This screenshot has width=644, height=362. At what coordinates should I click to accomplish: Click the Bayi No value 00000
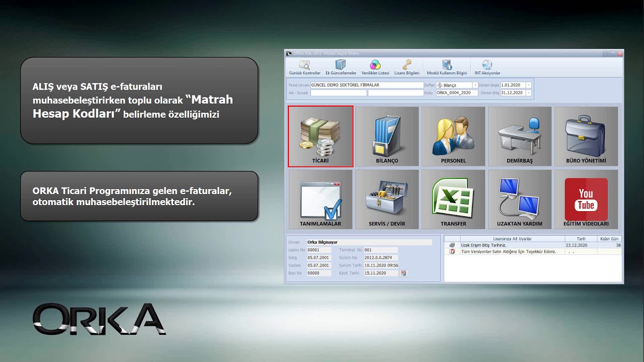(319, 273)
